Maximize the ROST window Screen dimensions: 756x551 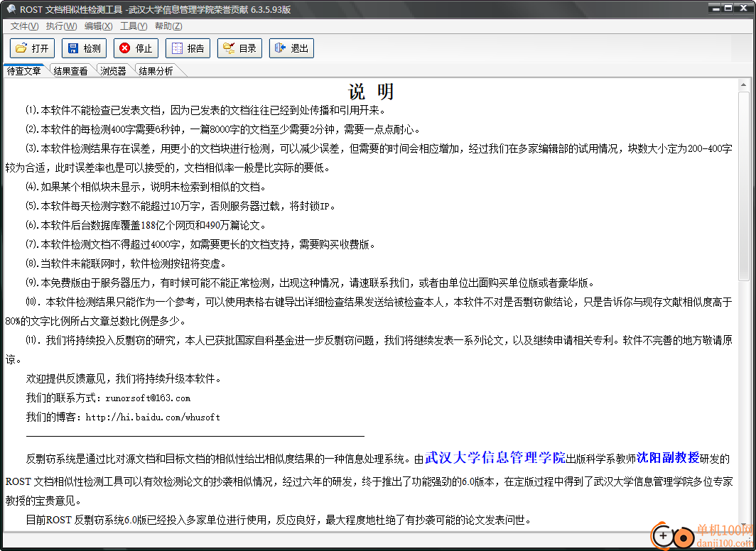click(729, 7)
